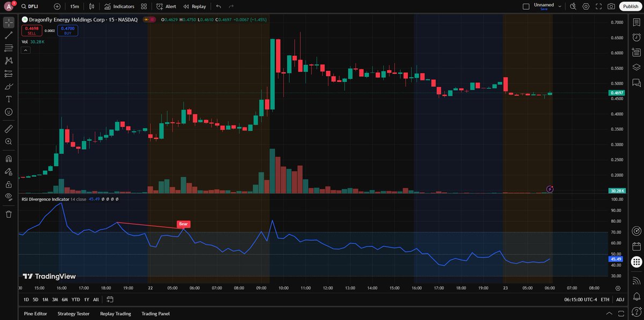Open the quick search lightning icon

573,6
